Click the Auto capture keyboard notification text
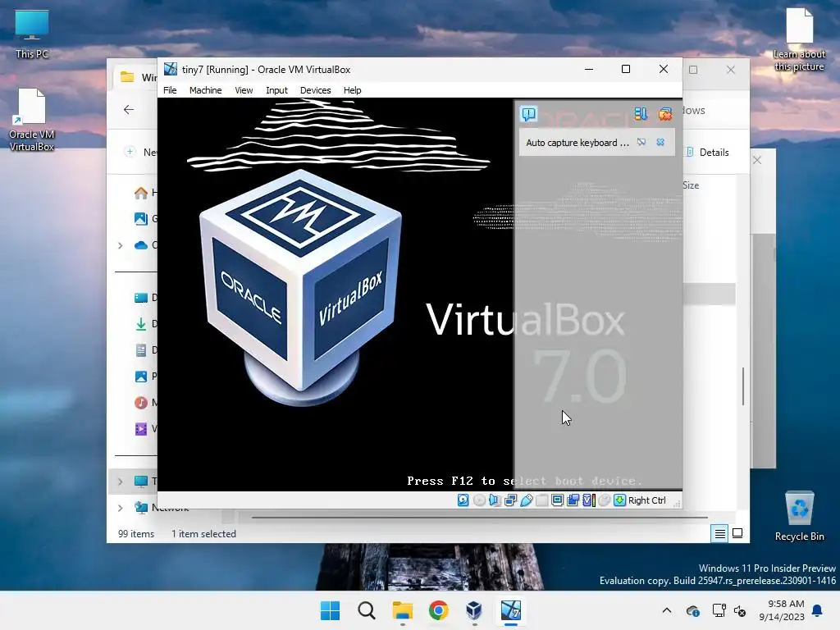The image size is (840, 630). coord(577,143)
